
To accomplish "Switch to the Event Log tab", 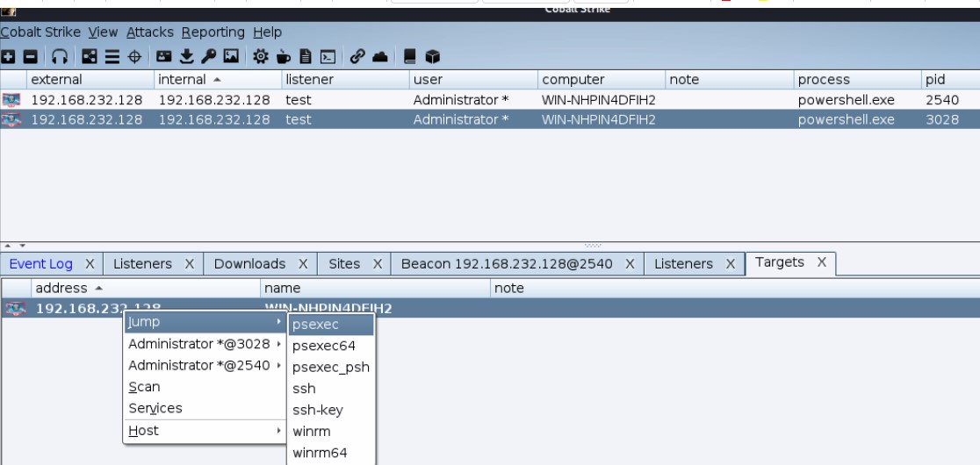I will (40, 264).
